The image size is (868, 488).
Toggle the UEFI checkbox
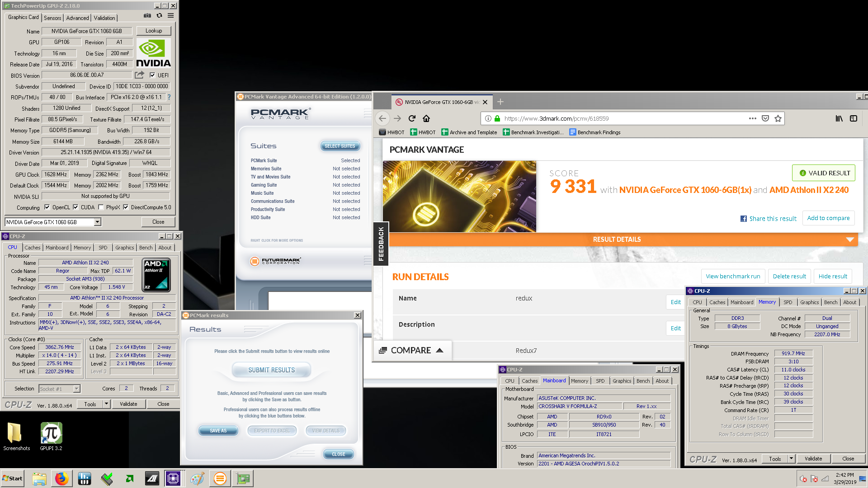pos(152,75)
